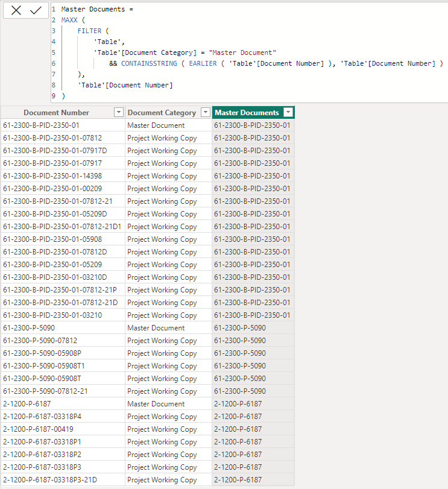
Task: Select cell 2-1200-P-6187-03318P1
Action: (63, 442)
